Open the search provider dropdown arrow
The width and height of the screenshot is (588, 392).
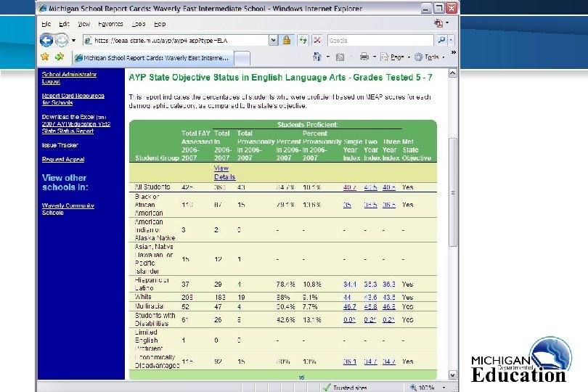point(451,40)
